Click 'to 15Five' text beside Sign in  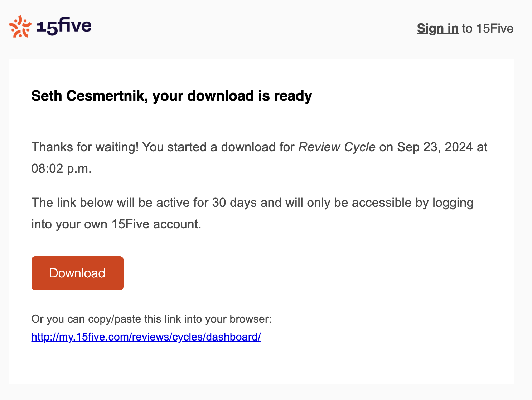pyautogui.click(x=487, y=28)
